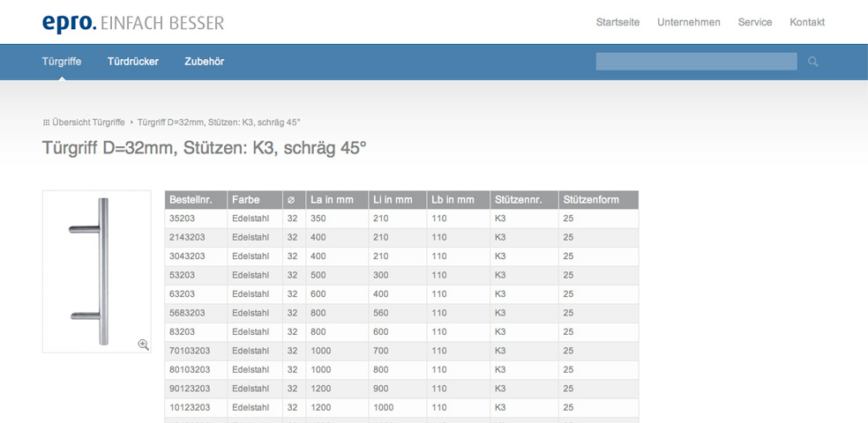The image size is (868, 423).
Task: Select order number 53203
Action: (x=182, y=275)
